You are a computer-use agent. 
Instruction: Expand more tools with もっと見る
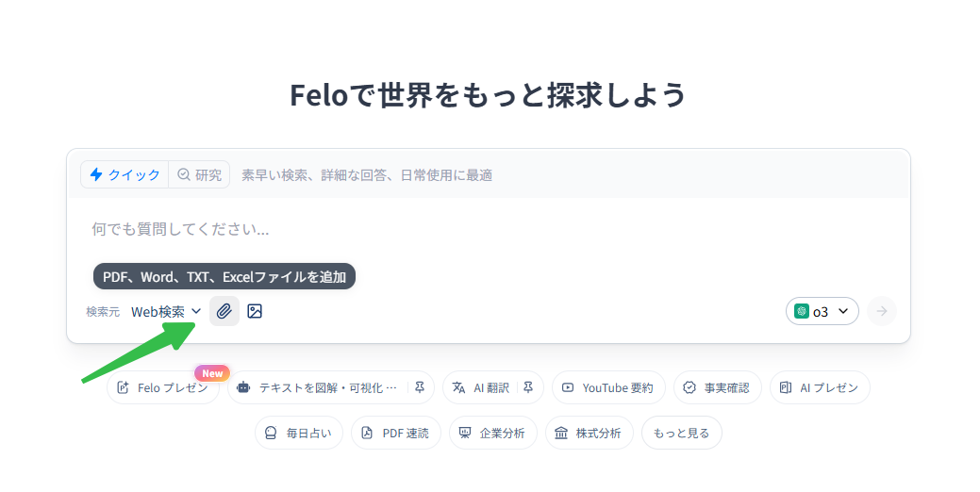tap(681, 433)
